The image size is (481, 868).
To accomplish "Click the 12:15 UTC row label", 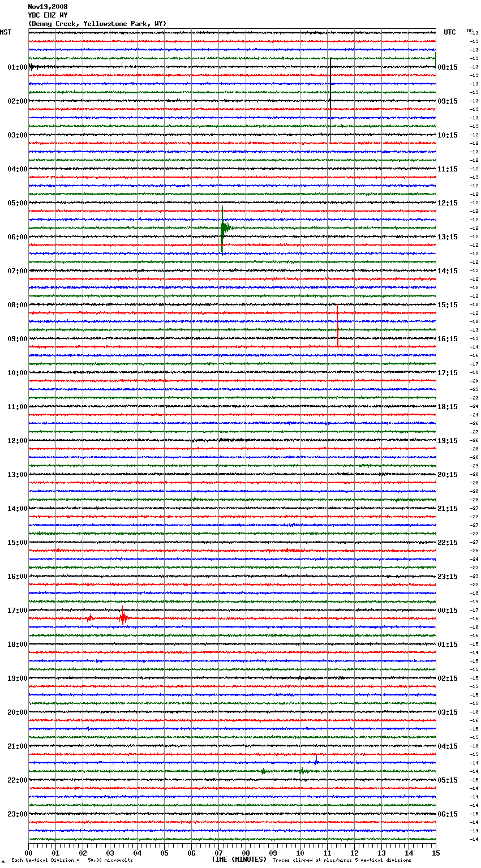I will click(448, 203).
